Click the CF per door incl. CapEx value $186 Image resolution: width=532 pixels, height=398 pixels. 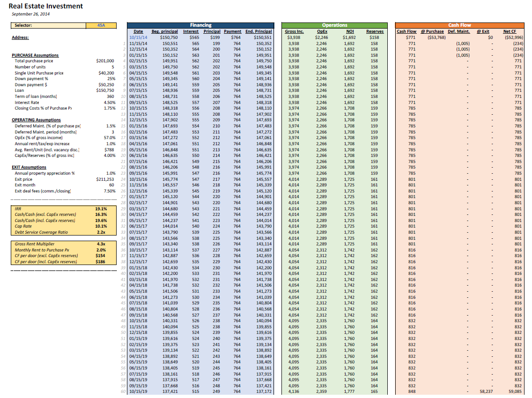(100, 262)
